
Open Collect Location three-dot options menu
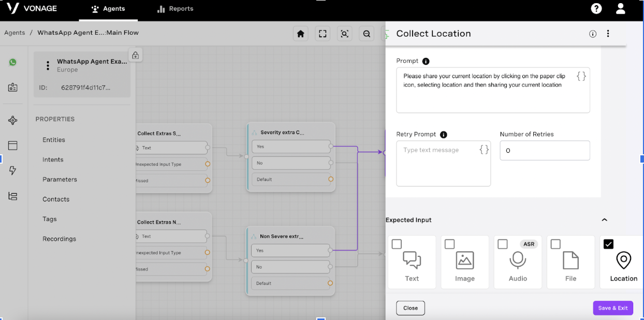tap(608, 34)
